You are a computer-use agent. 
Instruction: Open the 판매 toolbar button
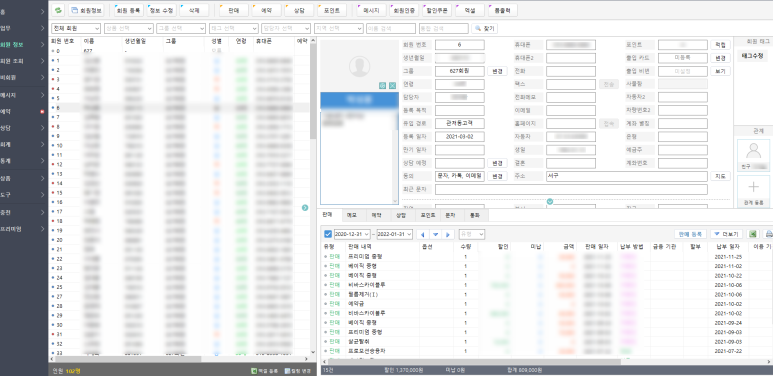[x=234, y=10]
